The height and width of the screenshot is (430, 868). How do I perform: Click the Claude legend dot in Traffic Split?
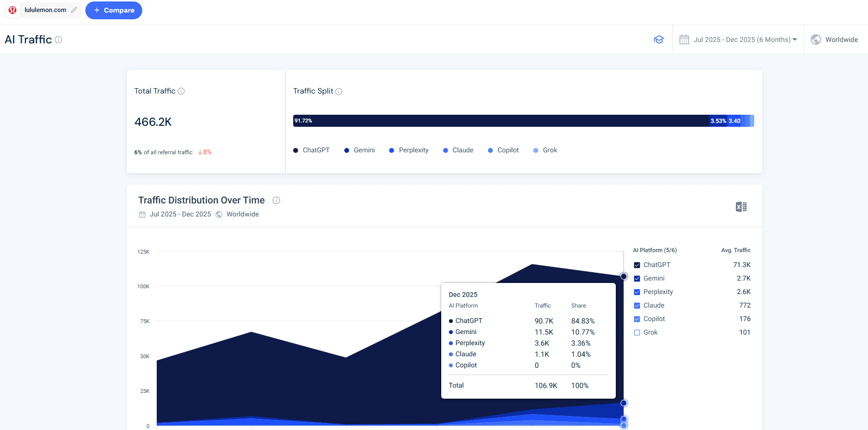(x=446, y=150)
